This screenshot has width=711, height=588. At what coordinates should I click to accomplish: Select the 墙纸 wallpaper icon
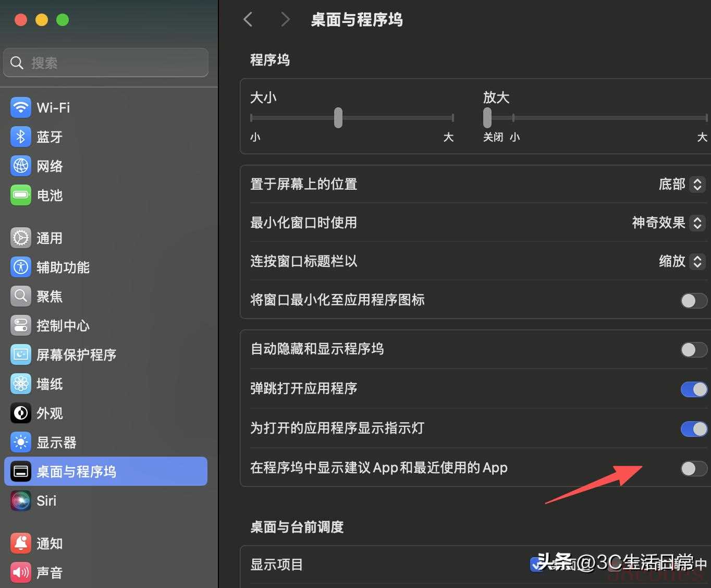click(x=21, y=384)
